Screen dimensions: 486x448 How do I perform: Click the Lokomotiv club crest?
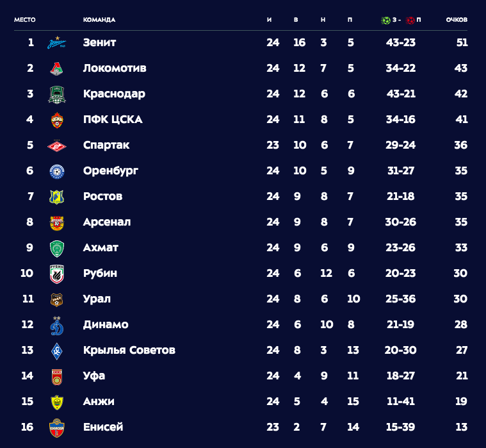coord(57,69)
